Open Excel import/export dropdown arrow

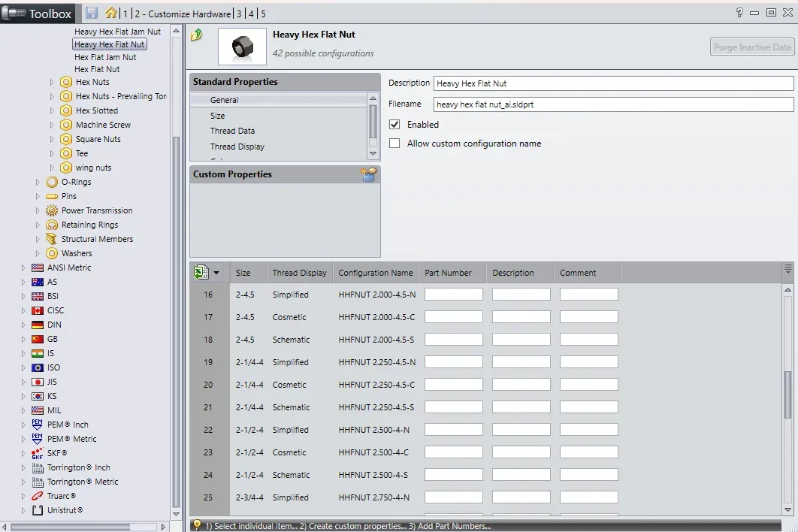click(x=216, y=273)
